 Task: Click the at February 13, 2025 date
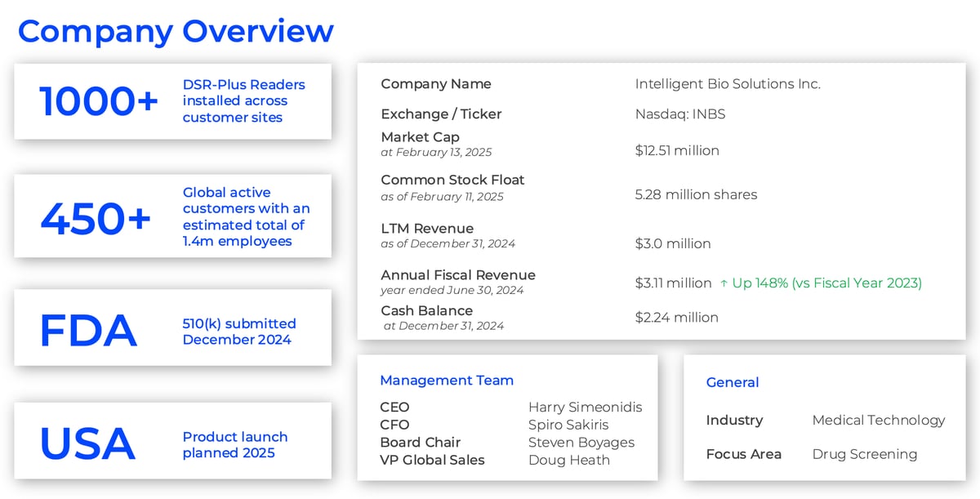436,152
